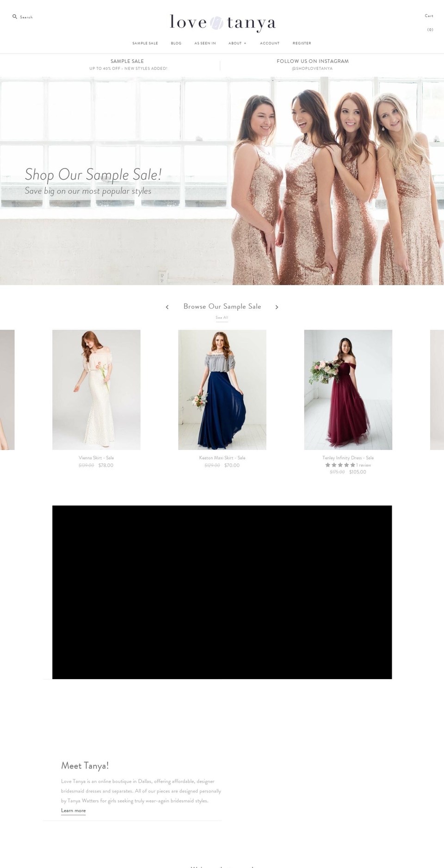The image size is (444, 868).
Task: Open the Tenley Infinity Dress product image
Action: pos(348,390)
